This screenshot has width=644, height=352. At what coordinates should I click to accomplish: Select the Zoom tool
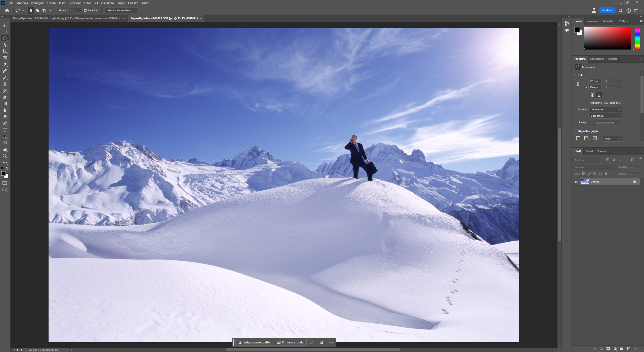pos(5,156)
